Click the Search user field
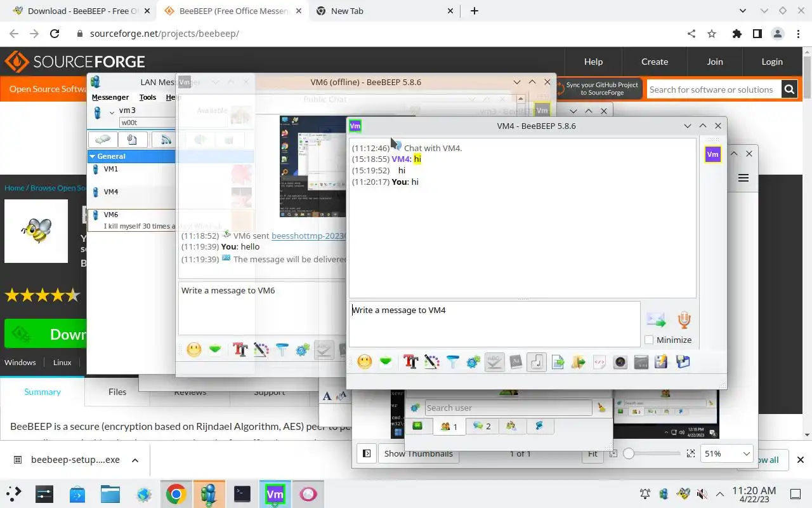 click(508, 408)
